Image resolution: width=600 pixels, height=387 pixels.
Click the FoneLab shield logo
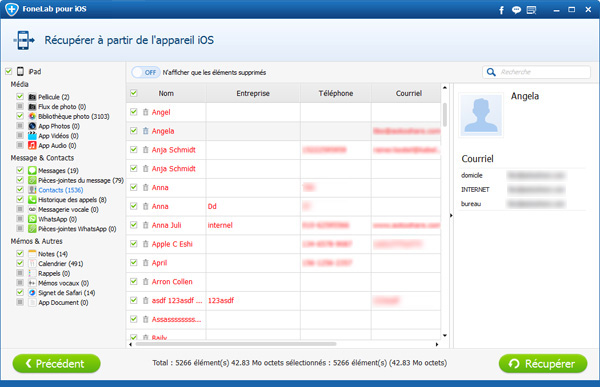pyautogui.click(x=12, y=9)
